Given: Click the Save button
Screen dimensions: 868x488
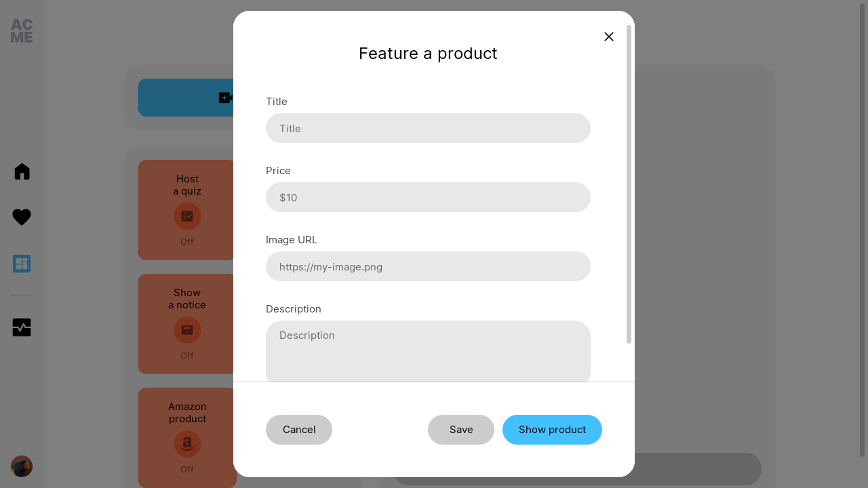Looking at the screenshot, I should point(461,430).
